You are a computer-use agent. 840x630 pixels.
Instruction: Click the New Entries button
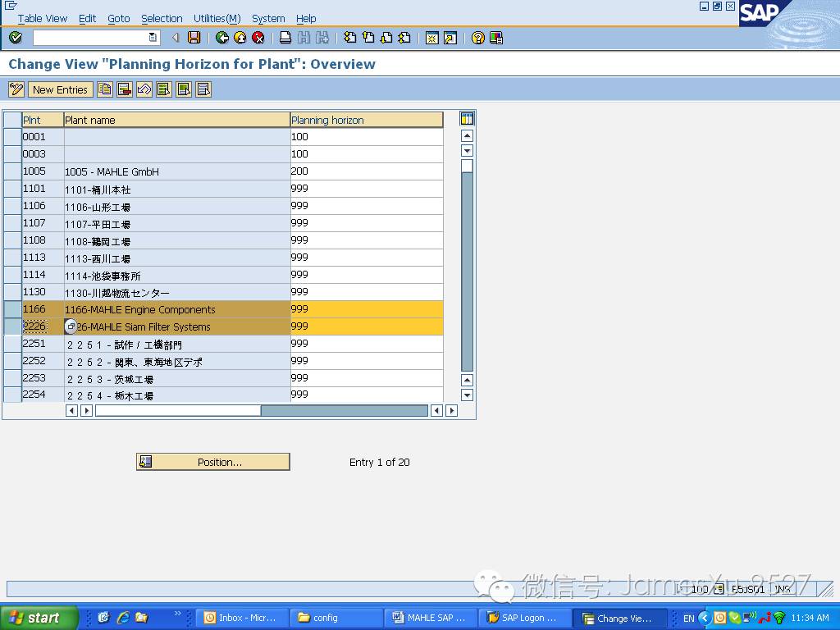(x=60, y=89)
